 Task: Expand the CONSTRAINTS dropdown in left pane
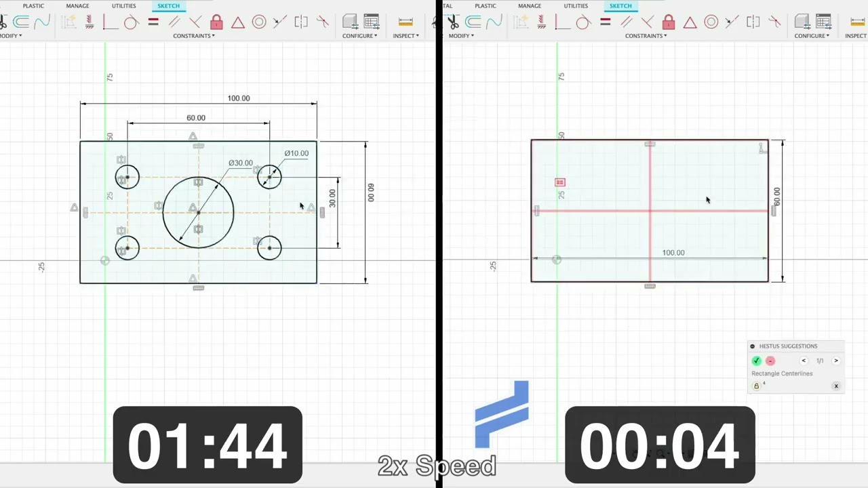[194, 36]
